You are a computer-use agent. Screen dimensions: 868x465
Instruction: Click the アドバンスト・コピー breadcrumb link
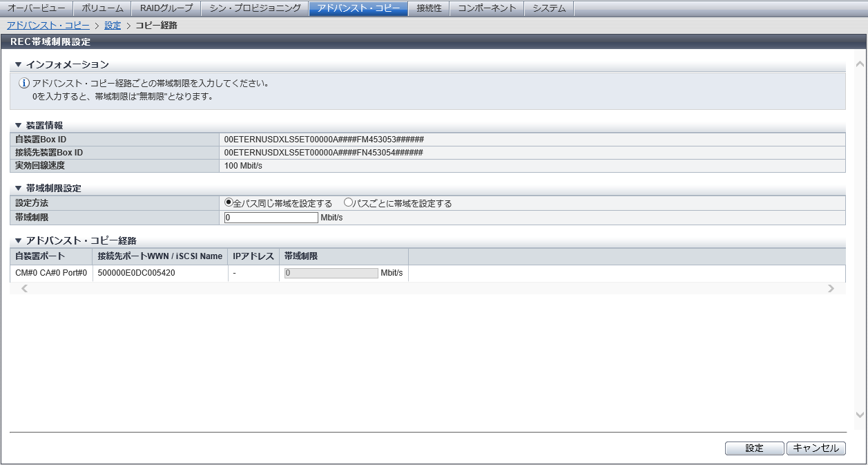(x=48, y=26)
